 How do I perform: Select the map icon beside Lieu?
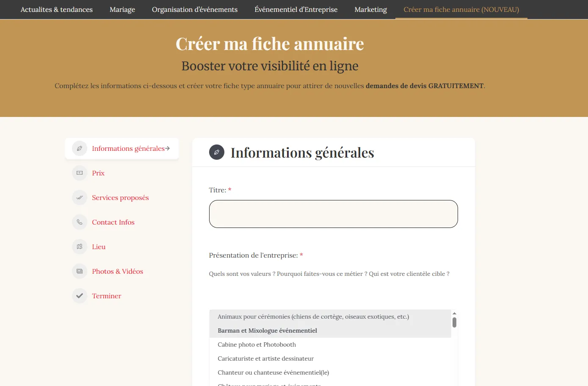pos(79,247)
